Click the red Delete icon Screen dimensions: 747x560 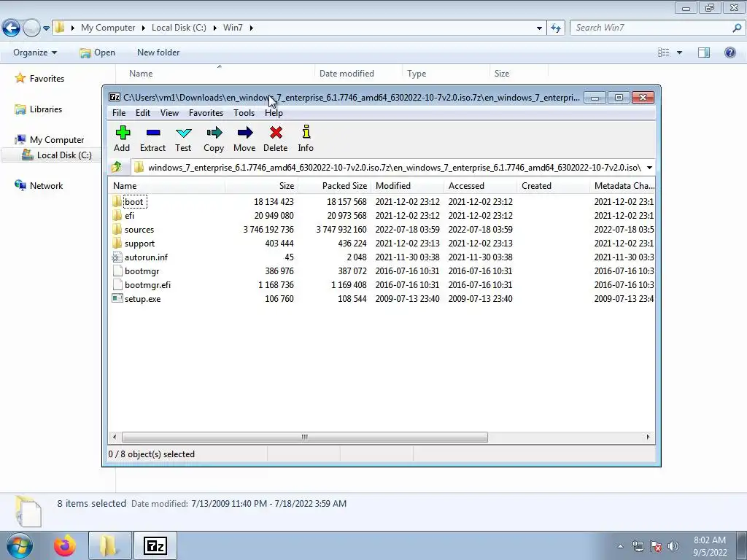pos(276,133)
